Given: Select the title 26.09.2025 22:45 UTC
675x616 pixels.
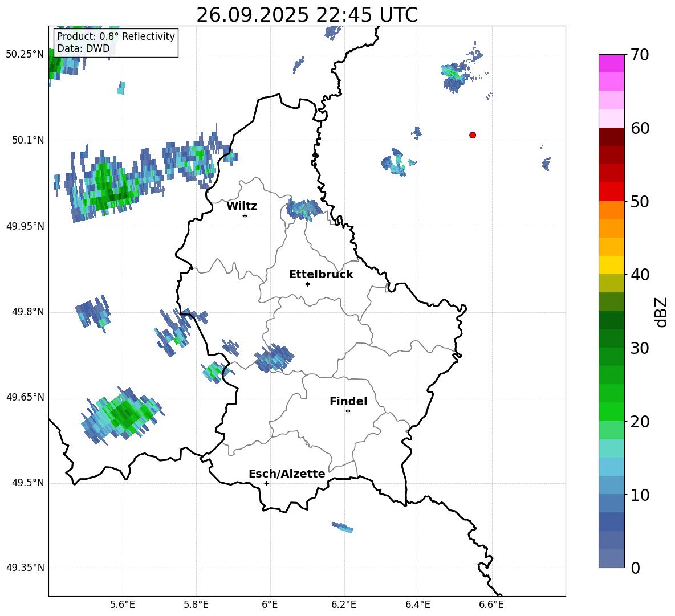Looking at the screenshot, I should click(307, 15).
